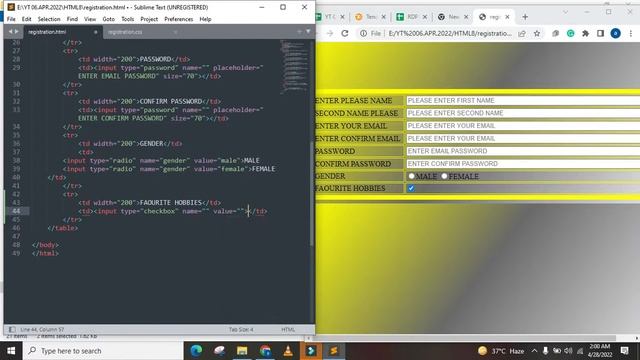Close the registration.css tab
640x360 pixels.
175,32
